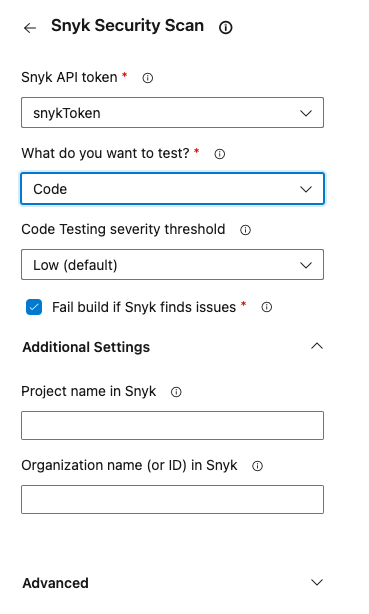Open the Low (default) severity dropdown

(x=172, y=265)
